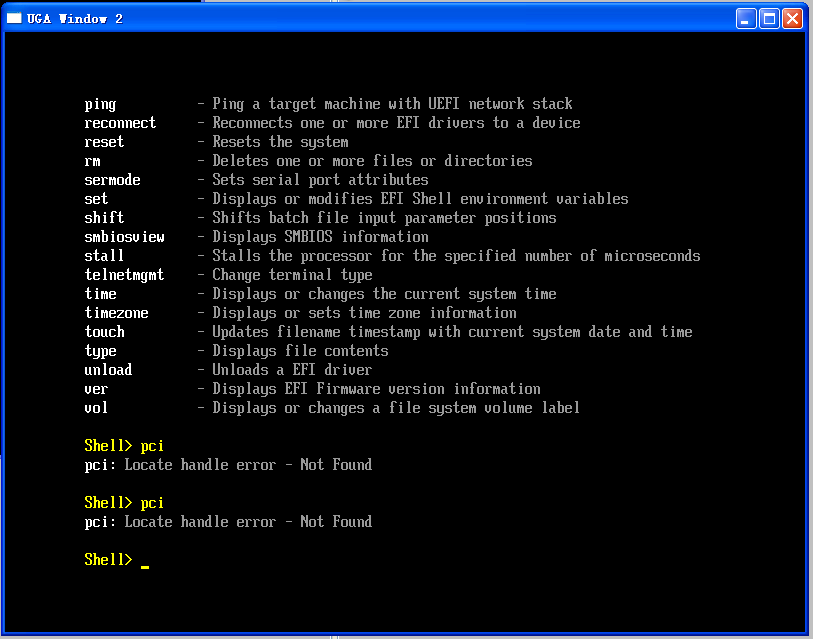
Task: Select the smbiosview command text
Action: pyautogui.click(x=124, y=237)
